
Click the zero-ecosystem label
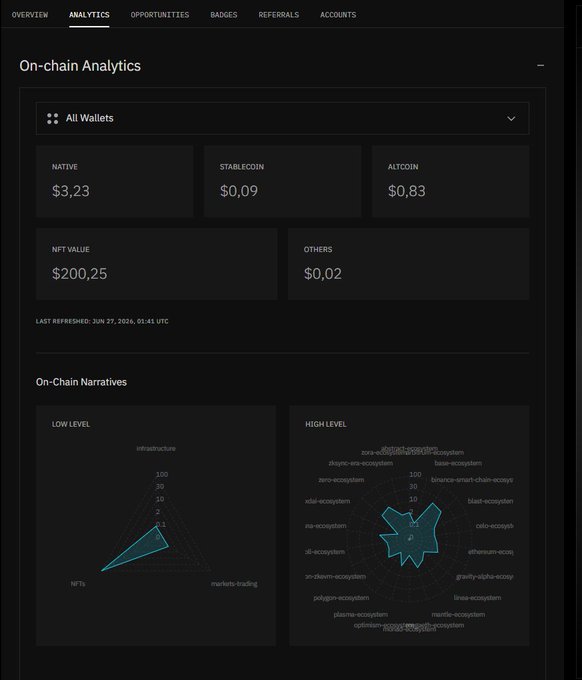341,480
